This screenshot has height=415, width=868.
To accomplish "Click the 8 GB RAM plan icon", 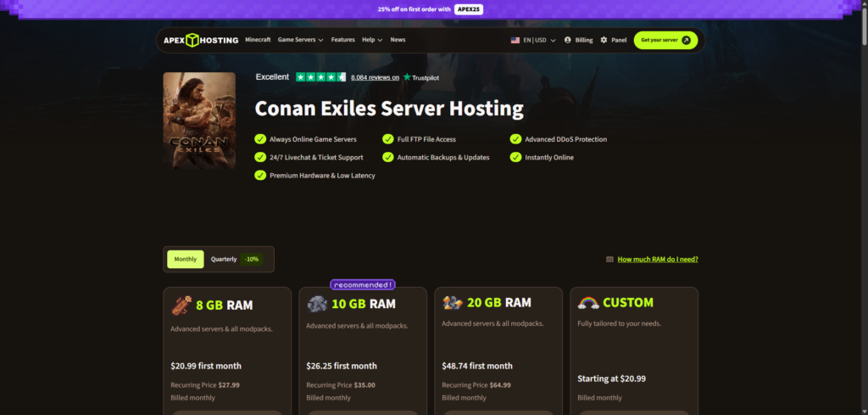I will pos(181,305).
